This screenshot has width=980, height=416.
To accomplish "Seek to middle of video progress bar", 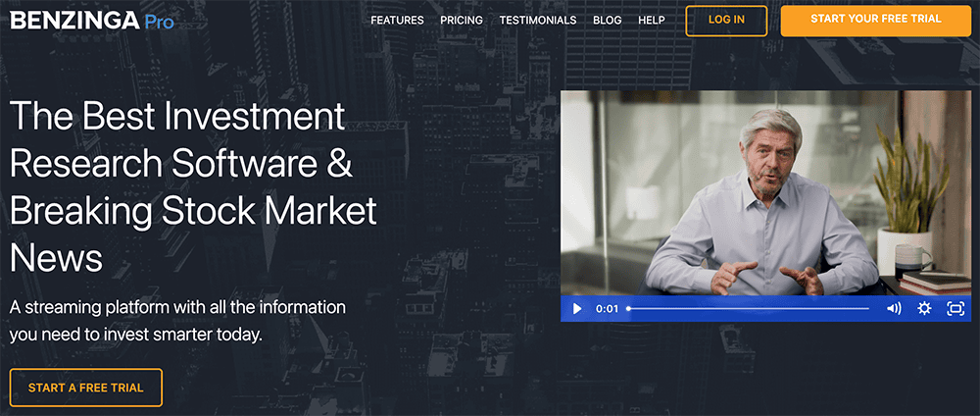I will (x=749, y=308).
